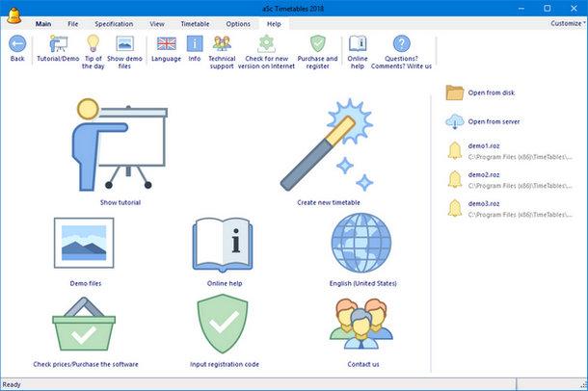Click the Demo files label
This screenshot has height=391, width=588.
pyautogui.click(x=86, y=283)
